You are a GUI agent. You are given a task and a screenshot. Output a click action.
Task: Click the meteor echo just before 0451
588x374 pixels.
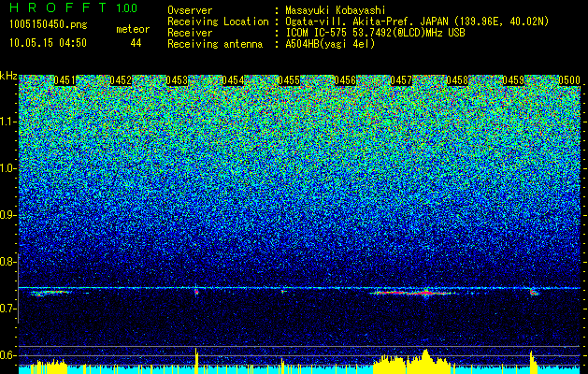coord(50,293)
